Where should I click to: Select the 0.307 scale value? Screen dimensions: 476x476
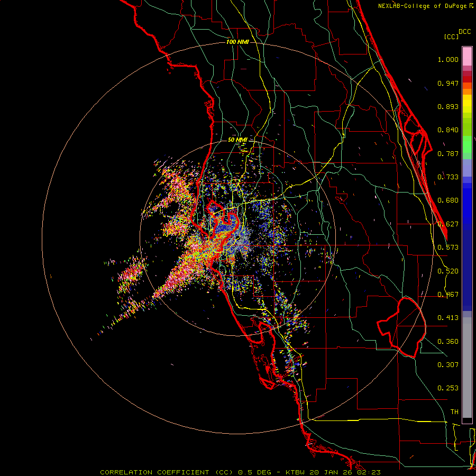point(448,365)
